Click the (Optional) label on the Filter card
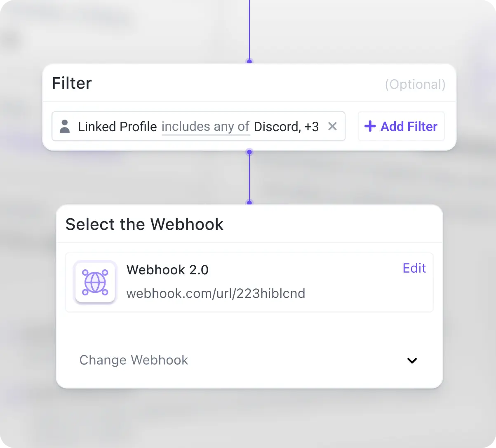 [x=415, y=85]
